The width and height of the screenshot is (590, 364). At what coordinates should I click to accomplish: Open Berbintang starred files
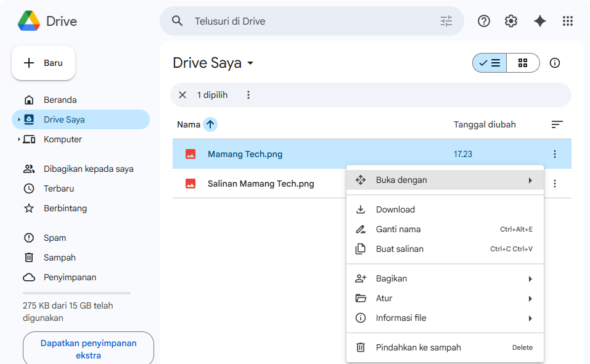click(81, 208)
